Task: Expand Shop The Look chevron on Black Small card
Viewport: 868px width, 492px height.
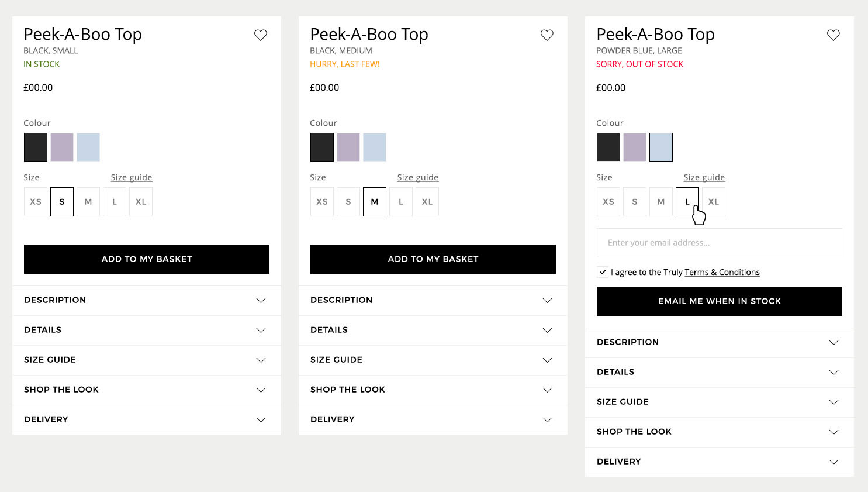Action: coord(261,390)
